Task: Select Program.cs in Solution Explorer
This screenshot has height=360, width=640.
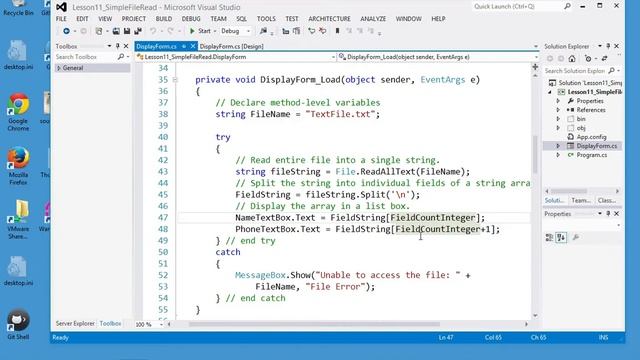Action: tap(591, 155)
